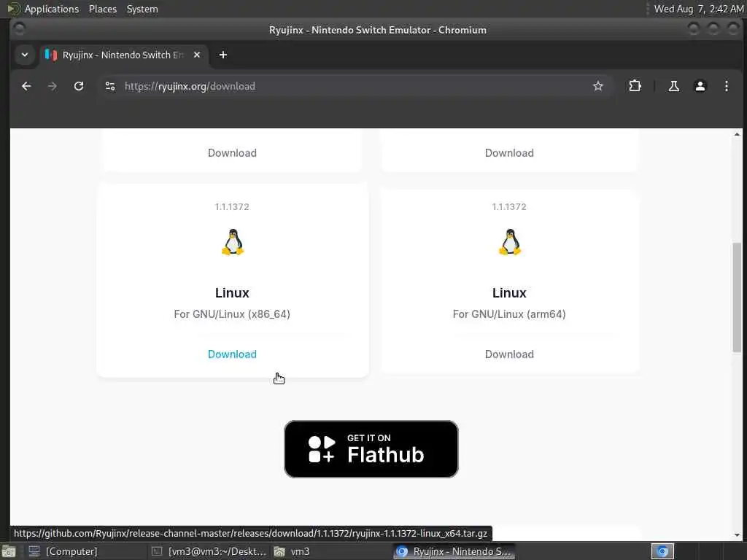Image resolution: width=747 pixels, height=560 pixels.
Task: Click the show desktop icon in taskbar
Action: pyautogui.click(x=9, y=551)
